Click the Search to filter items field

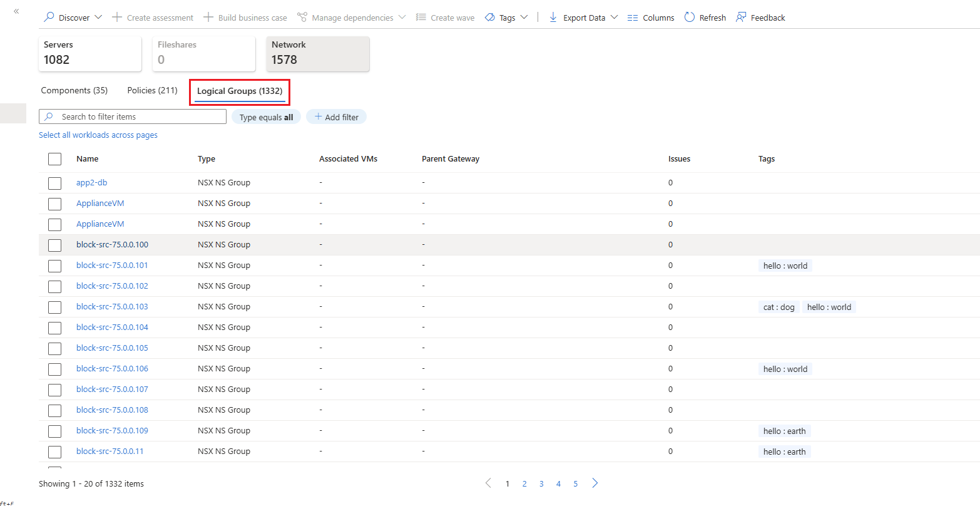coord(133,116)
